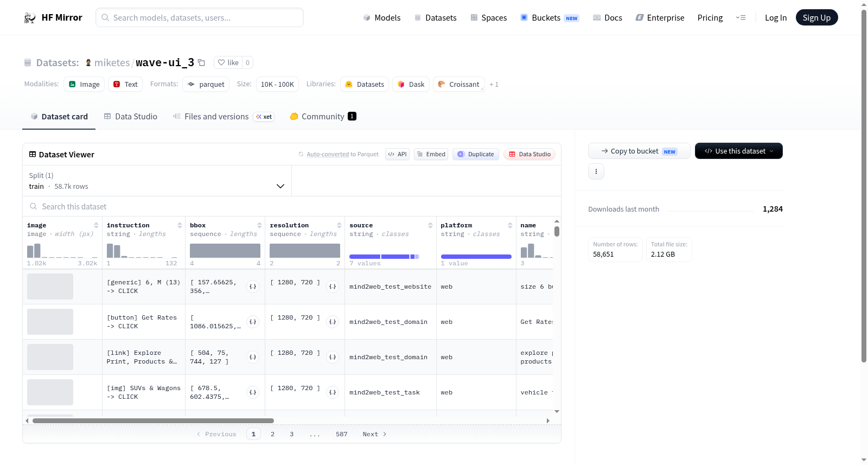Open the more navigation menu icon

tap(741, 17)
